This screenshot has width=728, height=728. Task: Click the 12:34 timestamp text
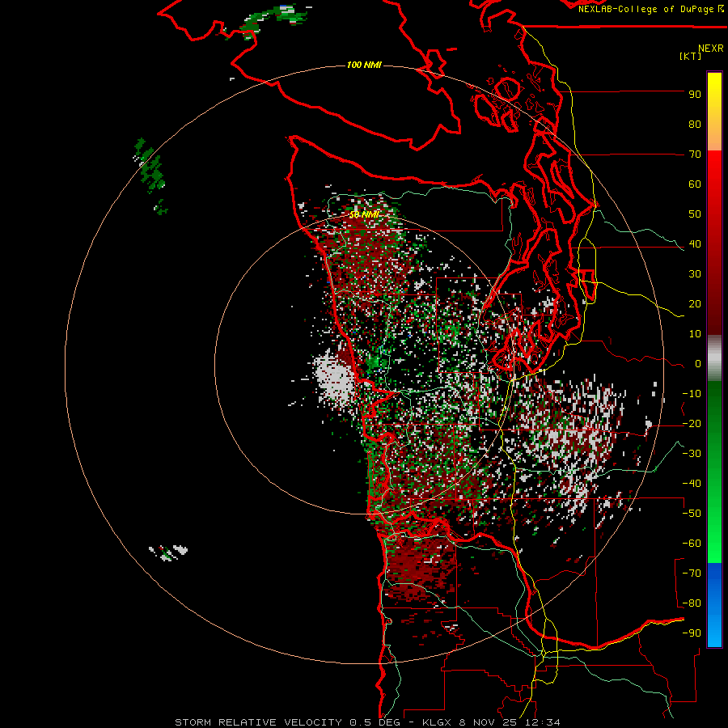click(x=541, y=722)
